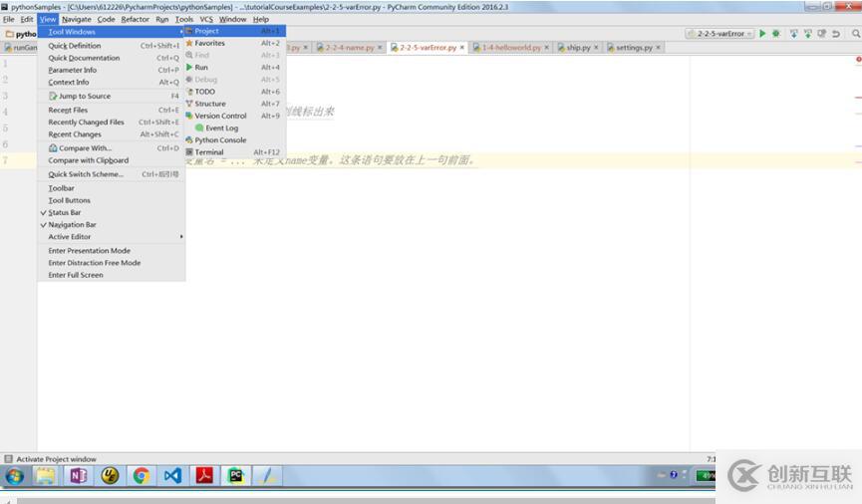The image size is (862, 504).
Task: Click Event Log green icon
Action: [199, 127]
